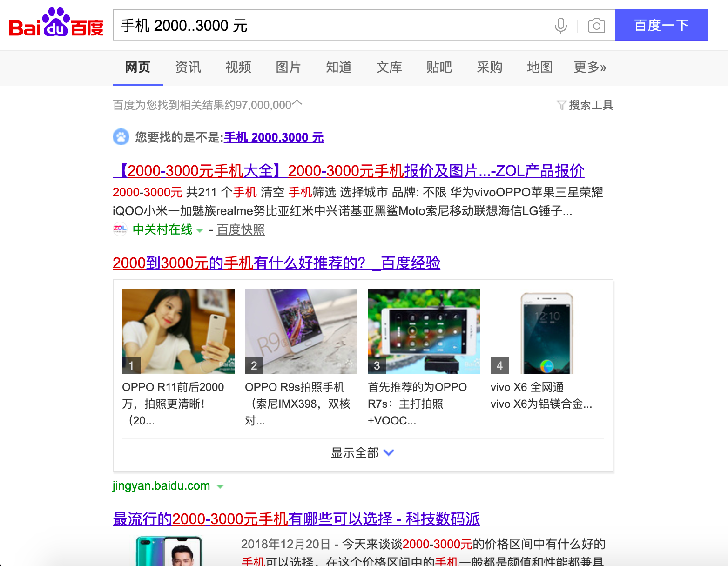Open 百度经验 2000到3000元 phone recommendation result

click(276, 263)
